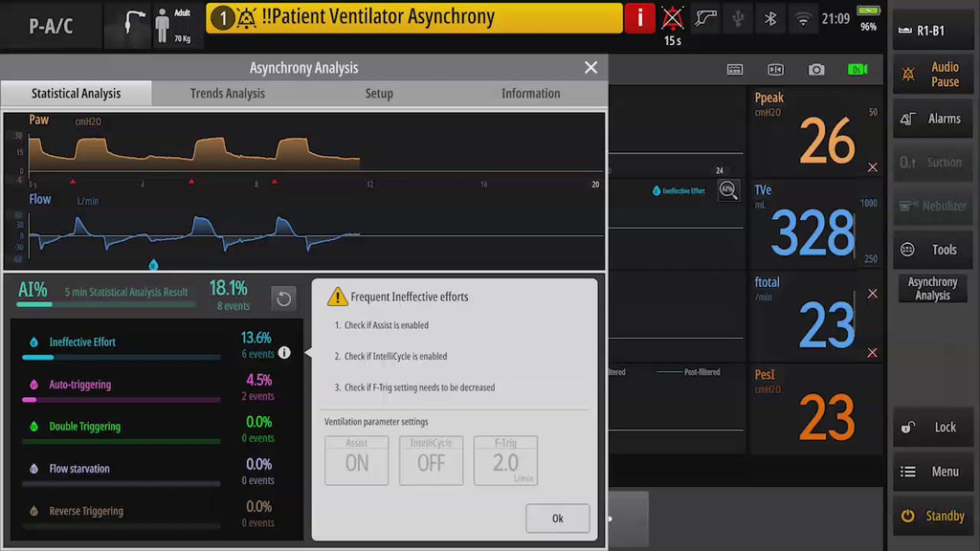Viewport: 980px width, 551px height.
Task: Click Ok in the Ineffective efforts dialog
Action: [x=557, y=518]
